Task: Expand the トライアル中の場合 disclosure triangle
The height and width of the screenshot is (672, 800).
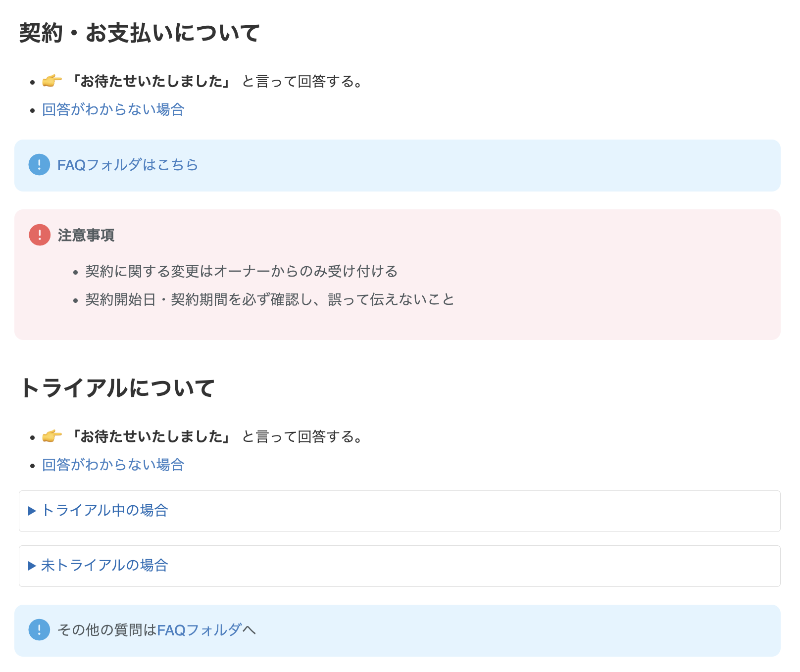Action: (x=32, y=511)
